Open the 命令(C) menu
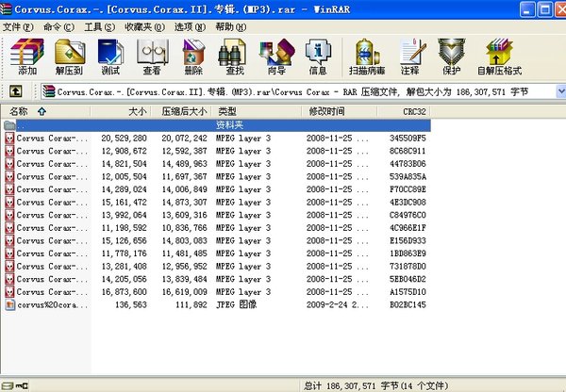566x392 pixels. click(58, 27)
